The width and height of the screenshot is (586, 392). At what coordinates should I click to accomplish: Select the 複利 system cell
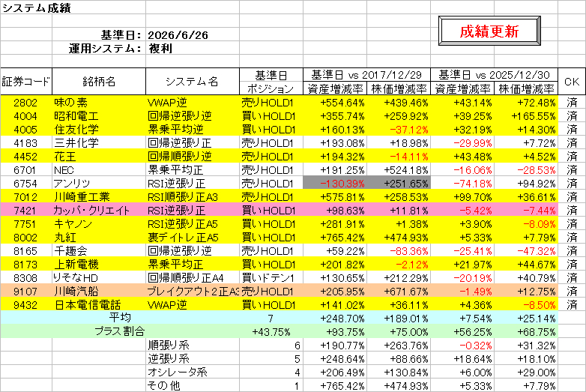(x=193, y=49)
